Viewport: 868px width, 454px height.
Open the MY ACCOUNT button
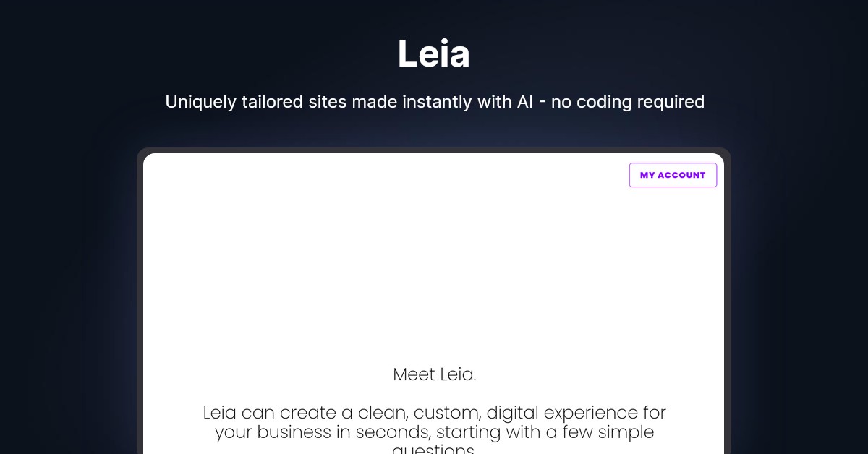point(673,175)
